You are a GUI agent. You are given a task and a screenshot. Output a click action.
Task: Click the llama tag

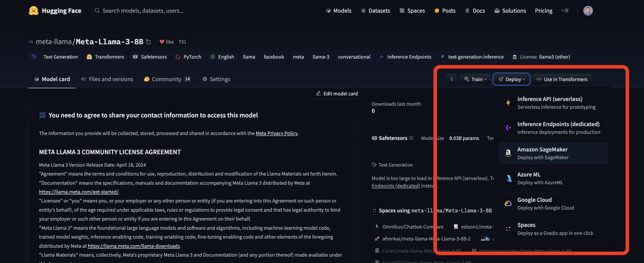point(249,57)
